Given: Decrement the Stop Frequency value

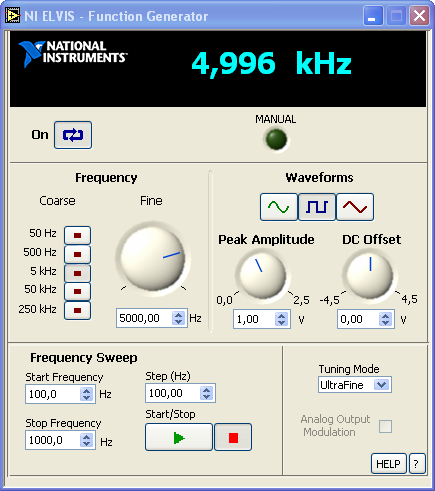Looking at the screenshot, I should click(87, 444).
